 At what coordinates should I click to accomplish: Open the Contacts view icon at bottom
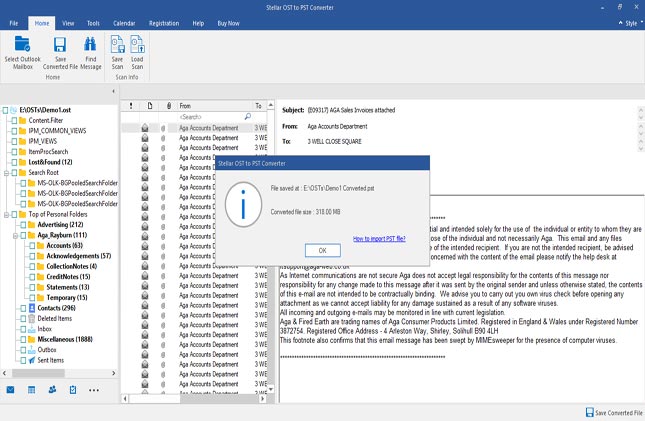(52, 389)
